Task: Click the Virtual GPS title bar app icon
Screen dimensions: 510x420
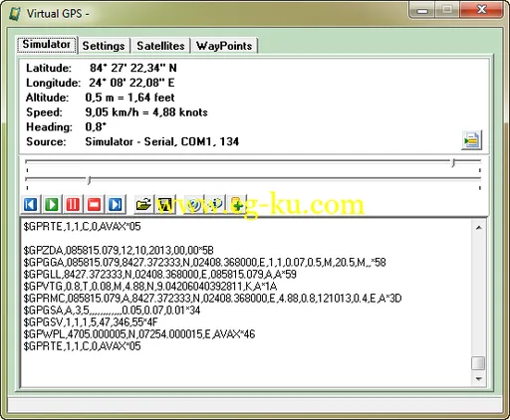Action: 15,14
